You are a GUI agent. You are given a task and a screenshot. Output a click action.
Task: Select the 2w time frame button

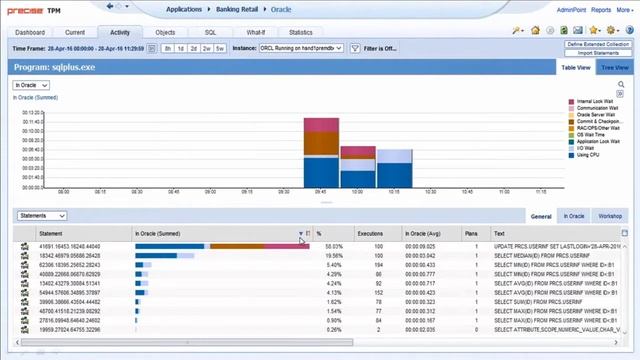207,48
